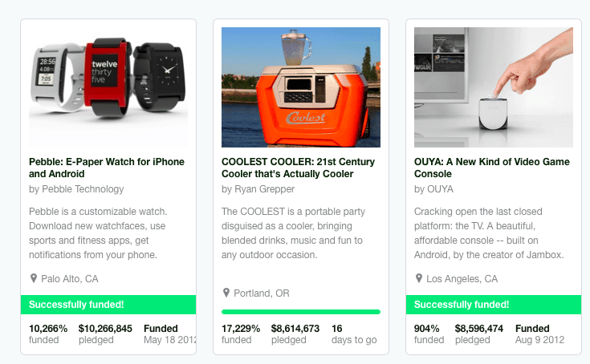
Task: Click the Pebble project description text
Action: (x=97, y=233)
